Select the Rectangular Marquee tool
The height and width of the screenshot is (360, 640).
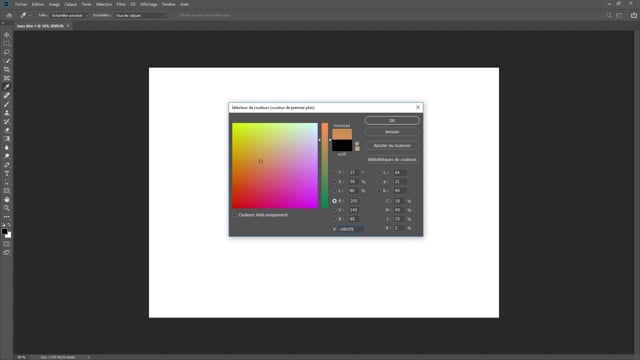[7, 44]
